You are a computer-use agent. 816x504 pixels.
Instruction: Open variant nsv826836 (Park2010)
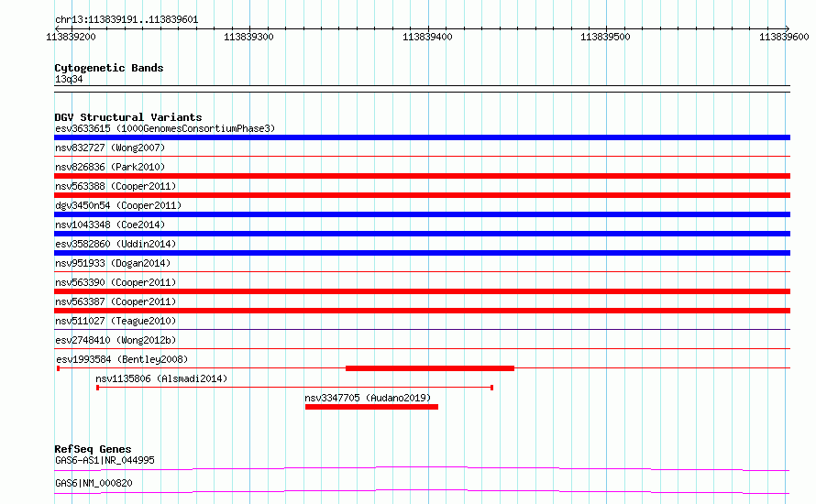click(110, 167)
